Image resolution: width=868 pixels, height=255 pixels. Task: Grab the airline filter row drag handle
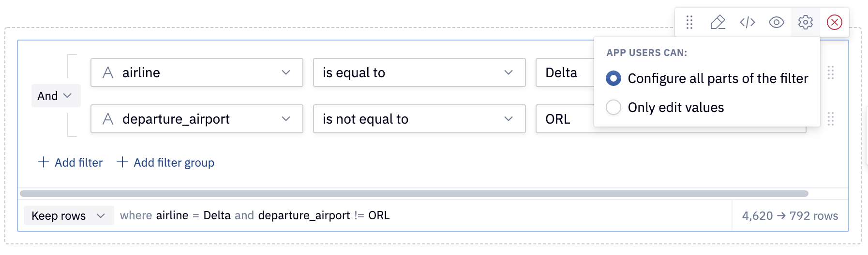tap(831, 72)
